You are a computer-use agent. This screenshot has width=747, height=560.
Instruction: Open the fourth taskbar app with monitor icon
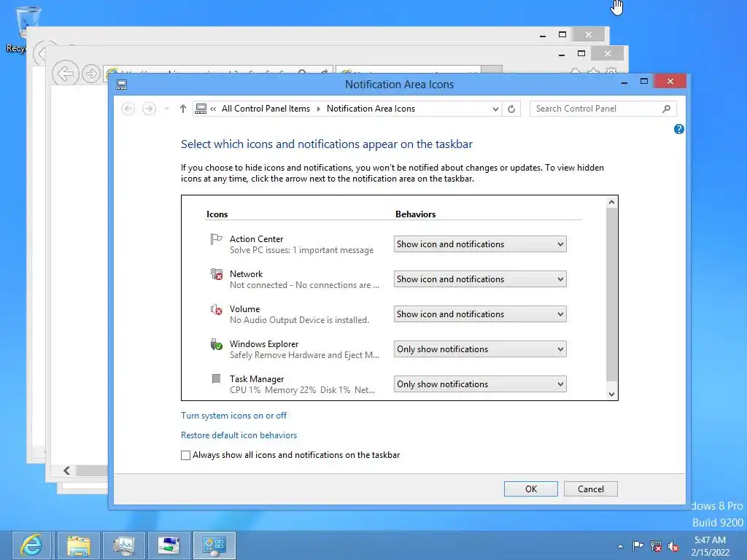pos(169,545)
